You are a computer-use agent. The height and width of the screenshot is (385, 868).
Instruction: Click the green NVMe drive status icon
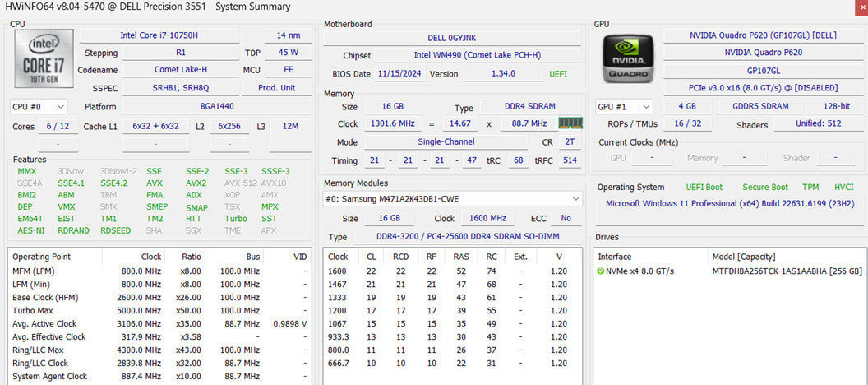tap(601, 271)
